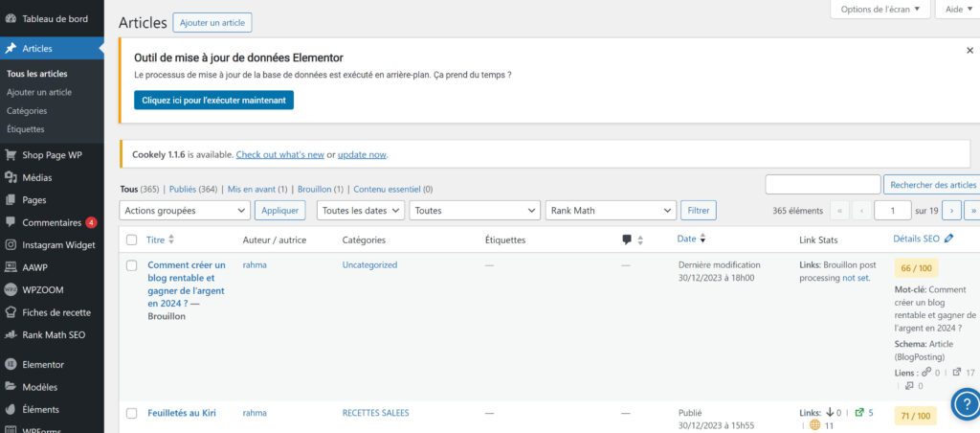Click the Modèles folder icon

click(10, 387)
